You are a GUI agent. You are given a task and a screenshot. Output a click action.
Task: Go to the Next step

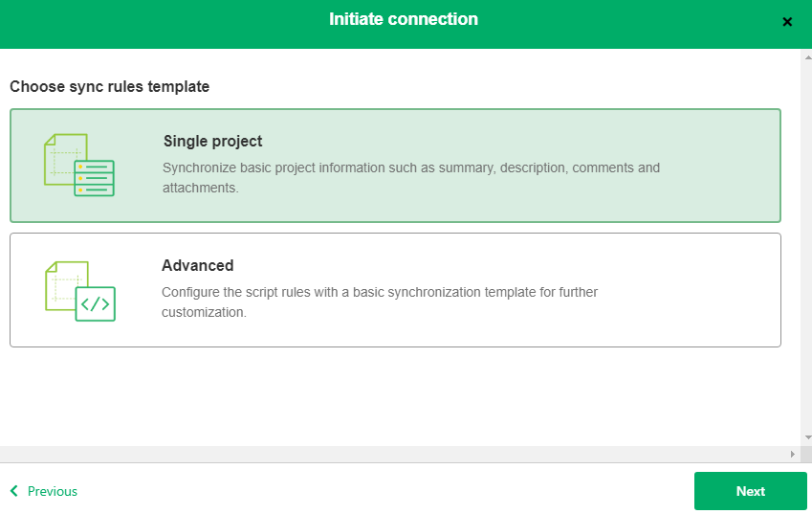coord(750,491)
